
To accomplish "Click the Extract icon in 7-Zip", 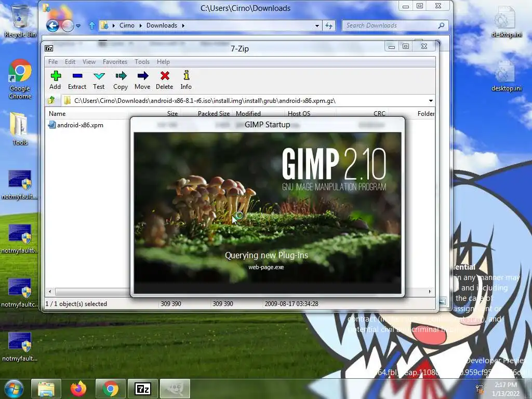I will pos(77,81).
